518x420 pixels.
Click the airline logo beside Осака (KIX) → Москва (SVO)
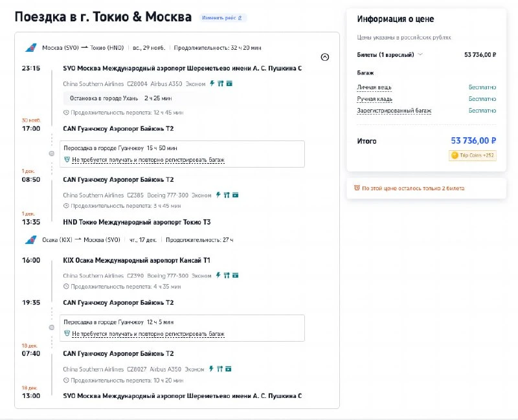coord(31,240)
